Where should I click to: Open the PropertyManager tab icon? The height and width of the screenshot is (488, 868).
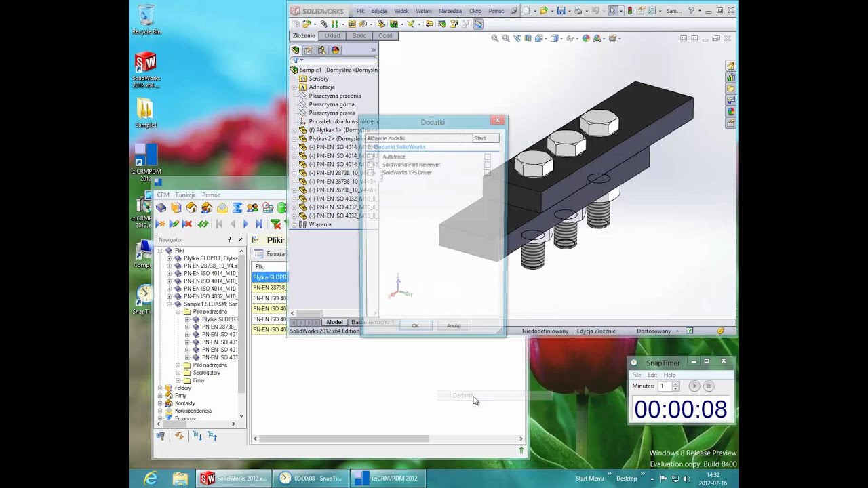309,50
